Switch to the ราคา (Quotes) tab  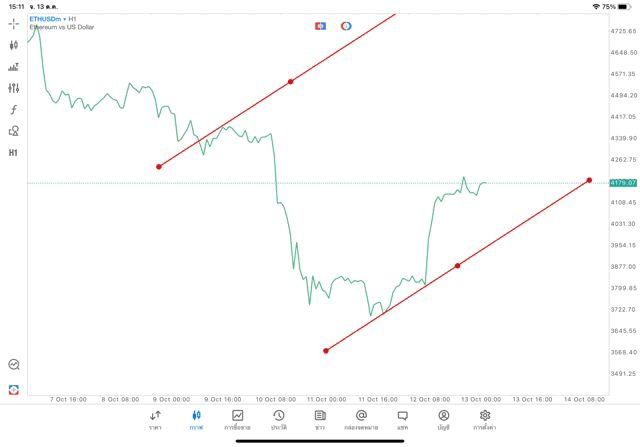[x=155, y=419]
